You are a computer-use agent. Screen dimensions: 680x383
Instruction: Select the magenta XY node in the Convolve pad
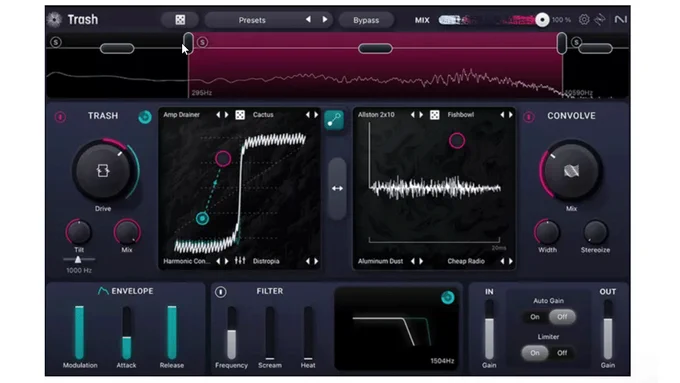[x=457, y=141]
